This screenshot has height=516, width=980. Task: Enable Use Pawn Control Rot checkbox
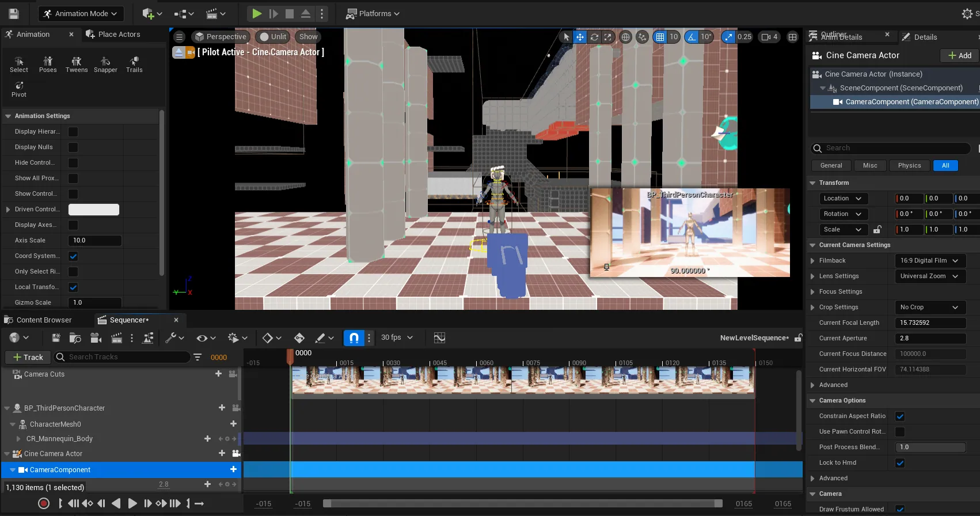(900, 432)
